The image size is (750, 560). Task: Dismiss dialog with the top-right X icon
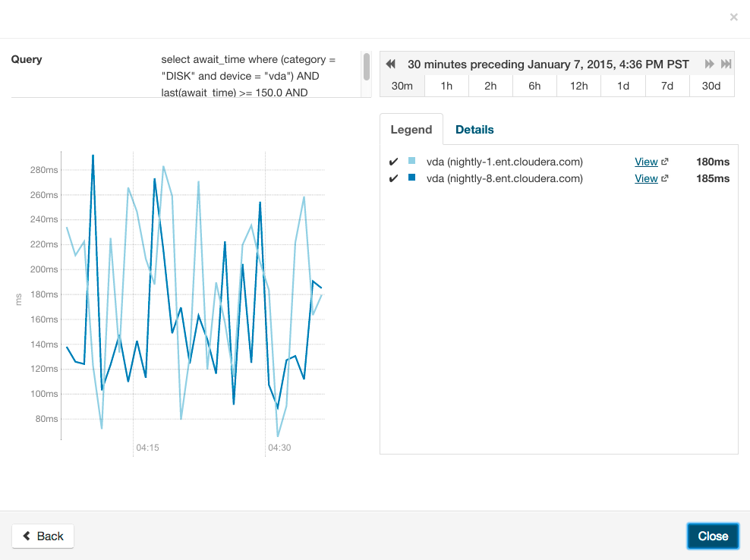pos(733,17)
